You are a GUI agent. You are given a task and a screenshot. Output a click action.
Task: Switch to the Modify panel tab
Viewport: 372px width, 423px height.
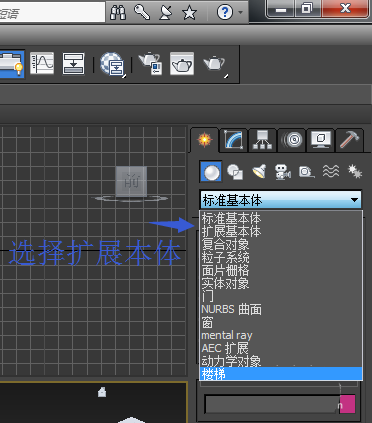tap(233, 140)
